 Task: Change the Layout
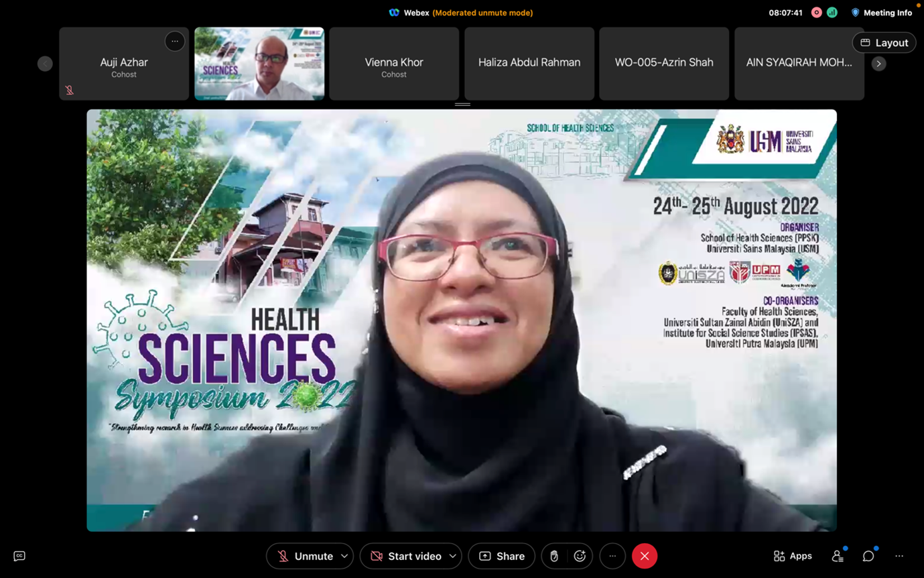click(x=884, y=42)
